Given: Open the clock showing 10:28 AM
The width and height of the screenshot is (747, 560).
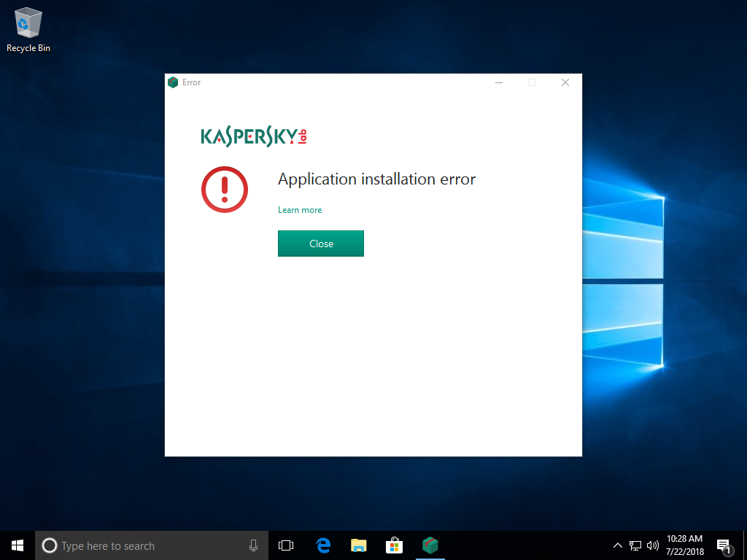Looking at the screenshot, I should pos(684,545).
